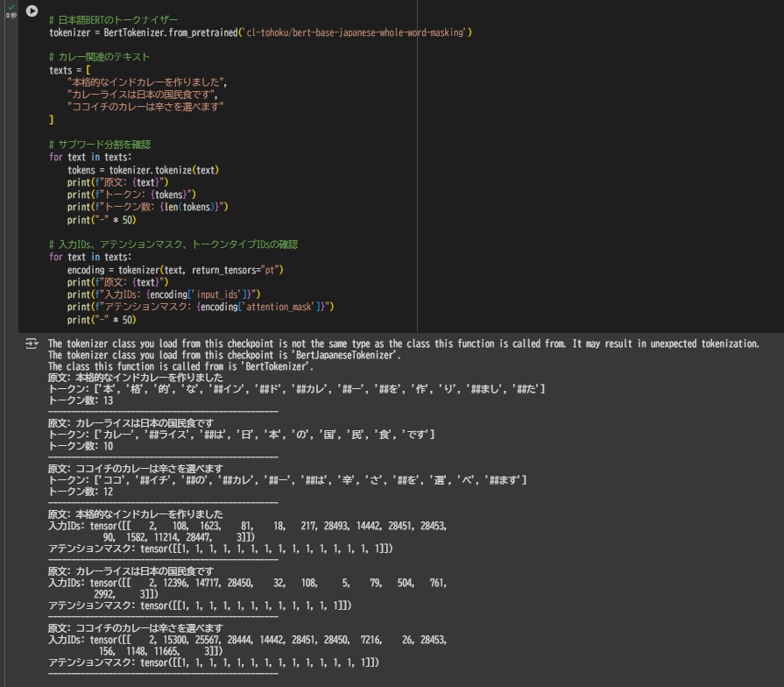Click the output cell indicator icon
The image size is (784, 687).
(31, 343)
